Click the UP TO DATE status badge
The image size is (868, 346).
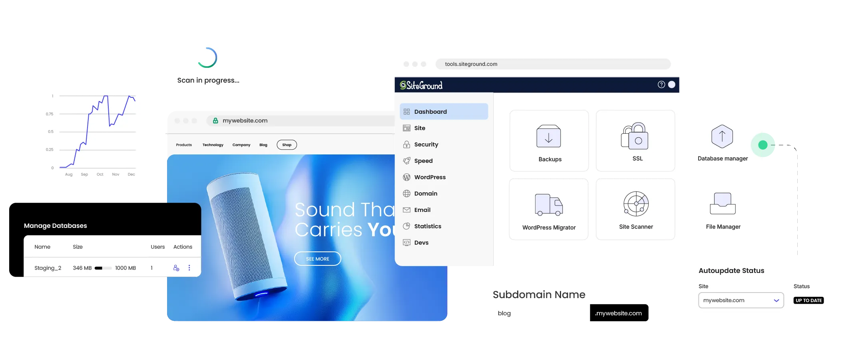(x=809, y=301)
